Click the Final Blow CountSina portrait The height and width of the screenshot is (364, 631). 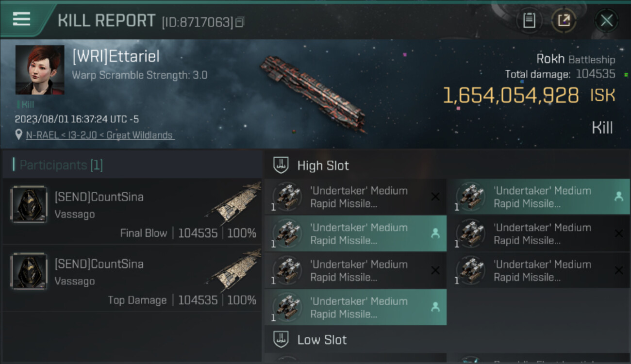(29, 204)
